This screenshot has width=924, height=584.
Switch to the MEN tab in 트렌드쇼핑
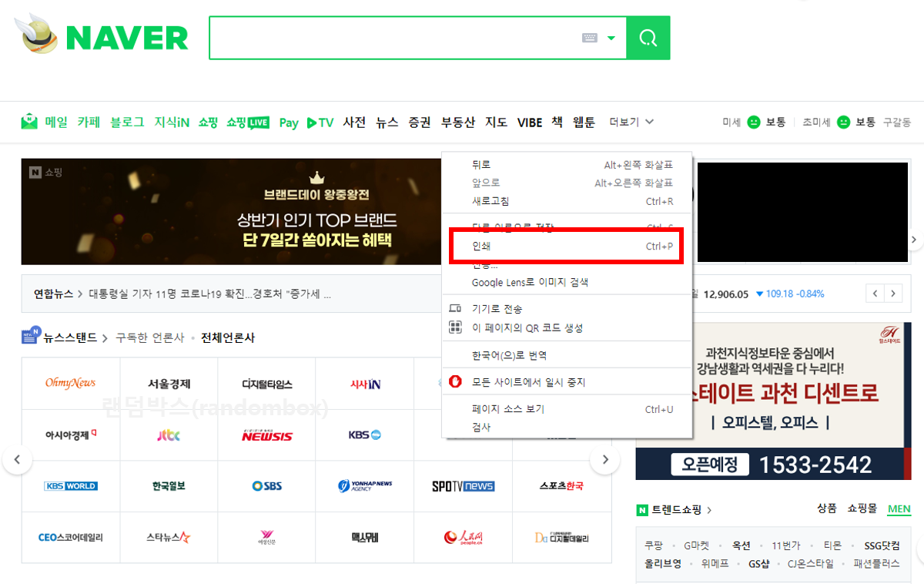pyautogui.click(x=899, y=509)
